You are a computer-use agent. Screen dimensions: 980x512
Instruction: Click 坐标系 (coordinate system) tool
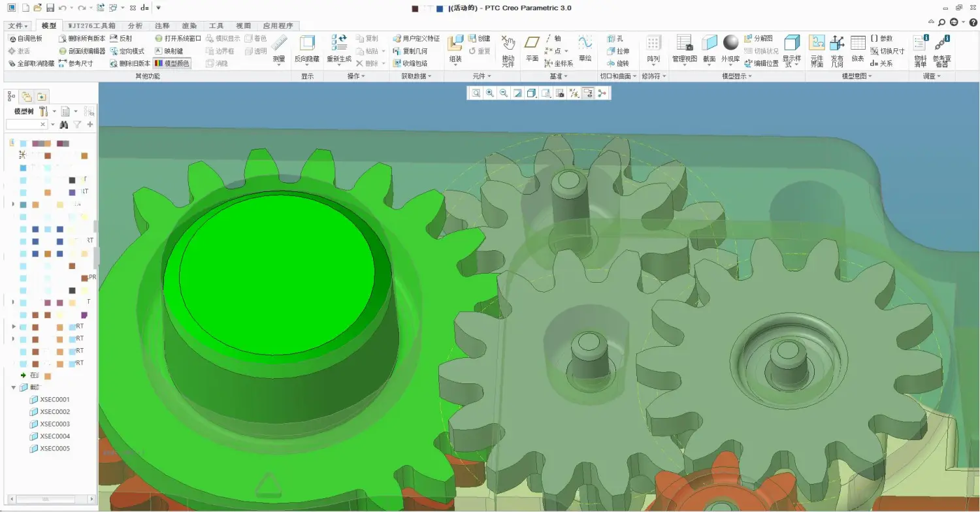pyautogui.click(x=559, y=63)
